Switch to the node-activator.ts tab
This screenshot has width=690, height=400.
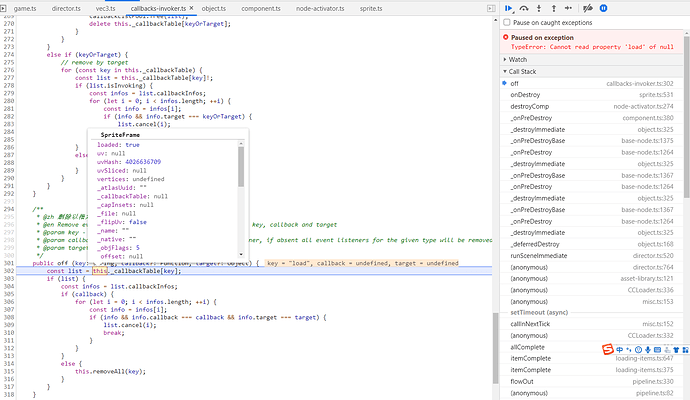[320, 8]
